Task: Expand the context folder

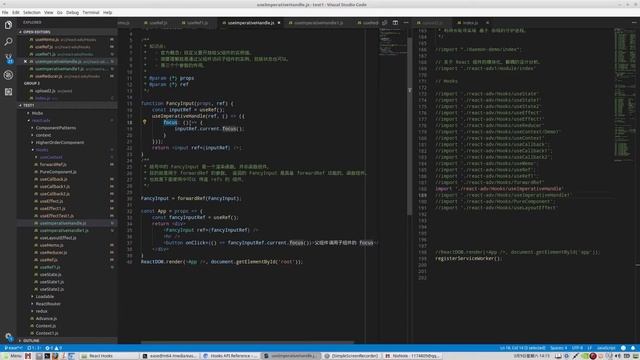Action: (43, 135)
